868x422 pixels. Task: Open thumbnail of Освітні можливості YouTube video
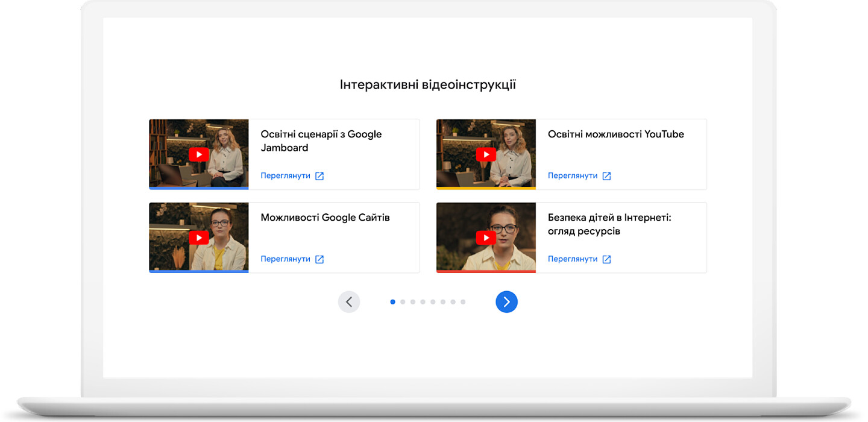pyautogui.click(x=486, y=154)
